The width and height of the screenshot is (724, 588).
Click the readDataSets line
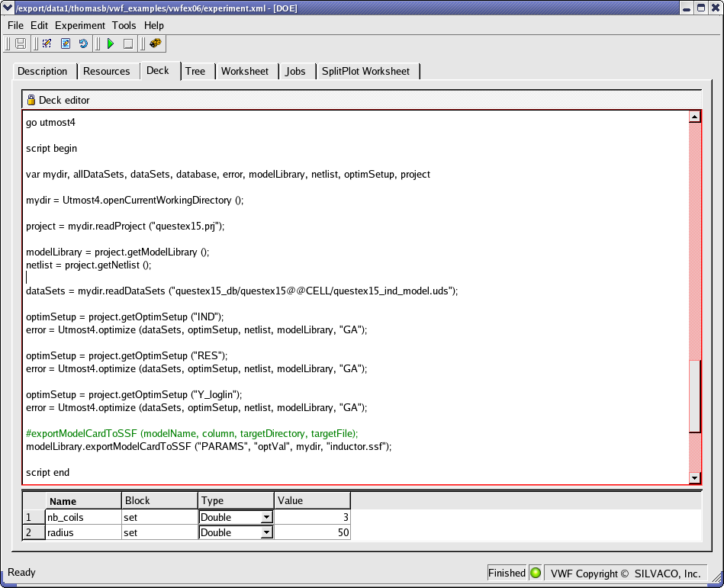(x=242, y=291)
